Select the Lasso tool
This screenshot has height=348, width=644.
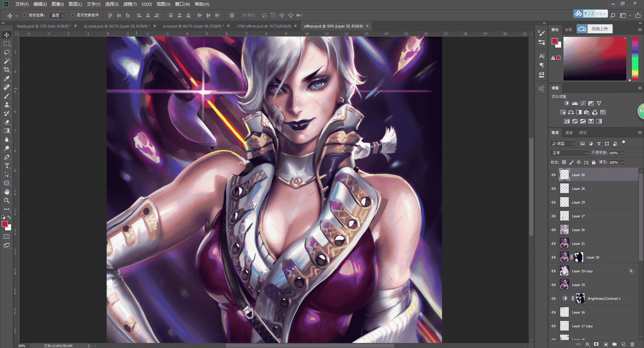pos(7,52)
